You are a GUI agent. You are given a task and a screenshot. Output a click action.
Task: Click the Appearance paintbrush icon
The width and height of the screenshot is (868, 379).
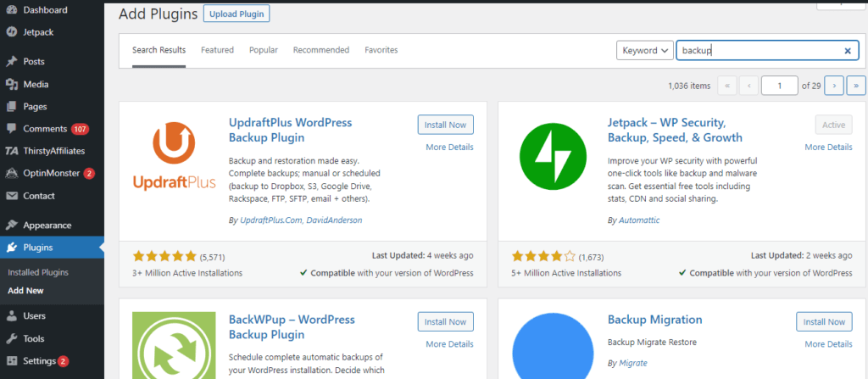click(11, 226)
